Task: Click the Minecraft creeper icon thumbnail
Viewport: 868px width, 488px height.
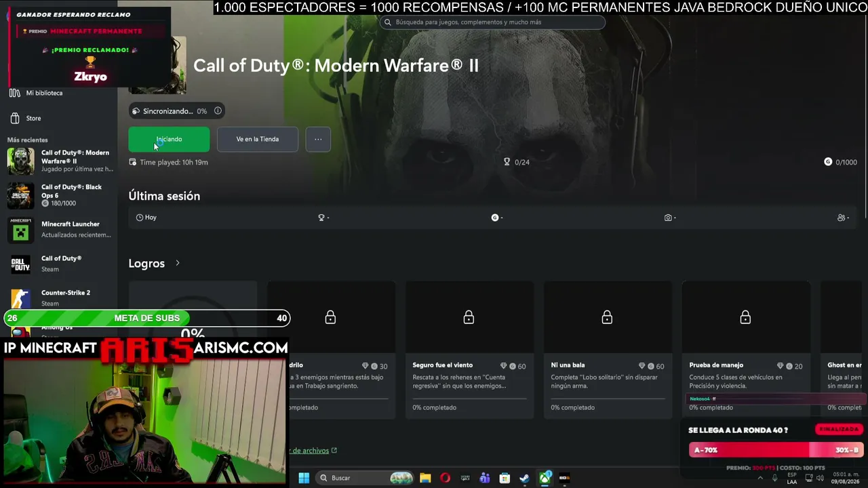Action: [20, 230]
